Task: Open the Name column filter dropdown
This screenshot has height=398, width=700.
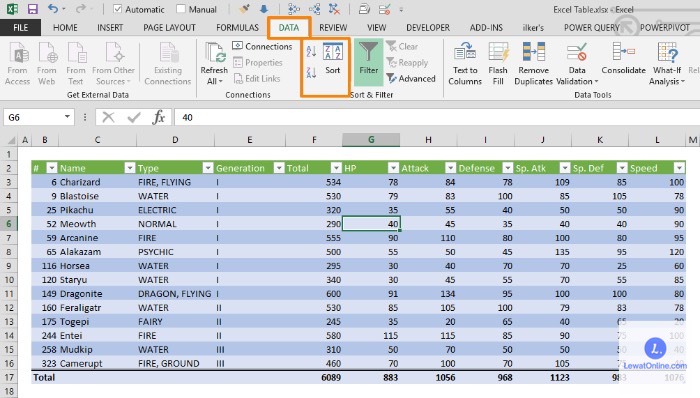Action: 129,168
